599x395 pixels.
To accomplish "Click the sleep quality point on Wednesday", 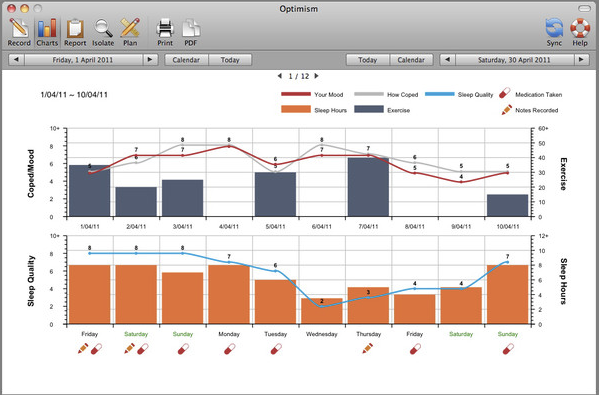I will (322, 306).
